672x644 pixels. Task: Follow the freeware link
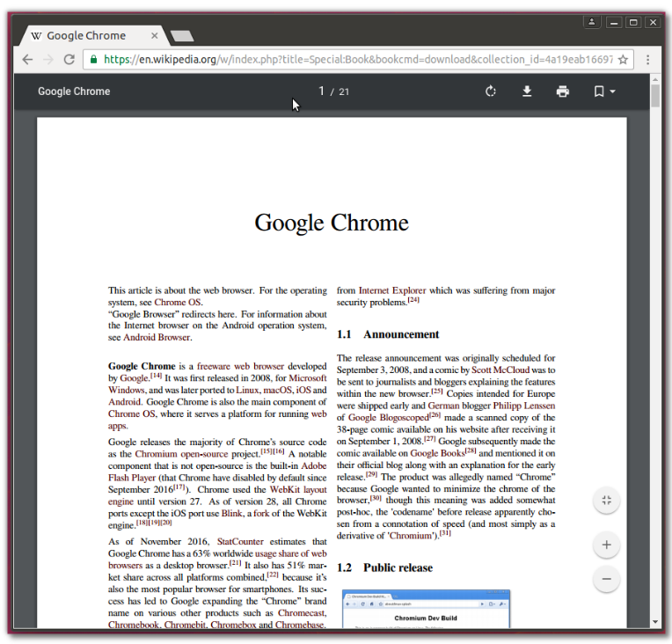[214, 366]
